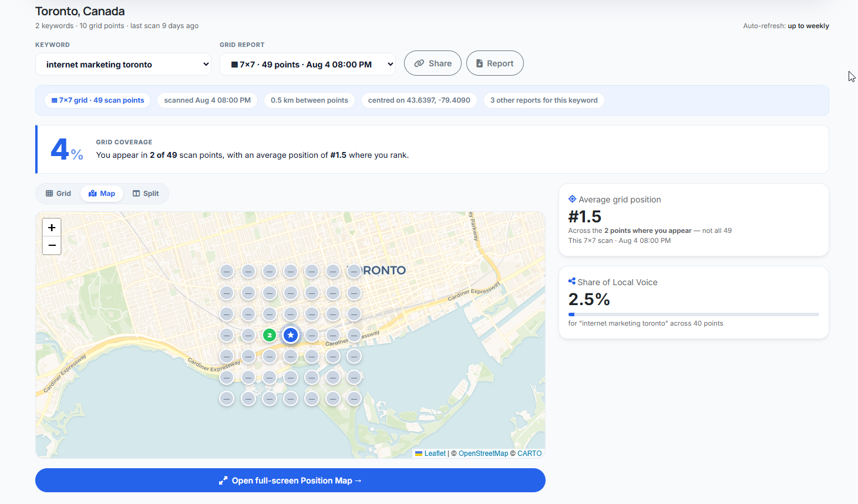Click the Report button
858x504 pixels.
tap(494, 63)
